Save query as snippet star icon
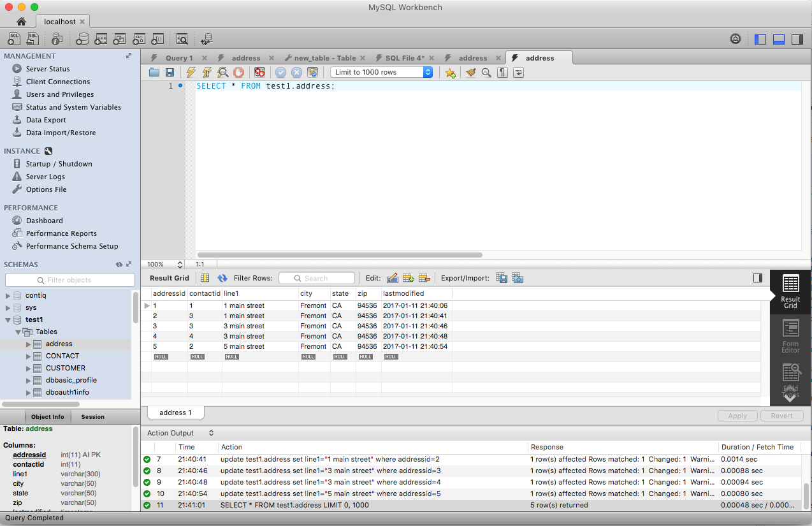812x526 pixels. click(x=451, y=73)
